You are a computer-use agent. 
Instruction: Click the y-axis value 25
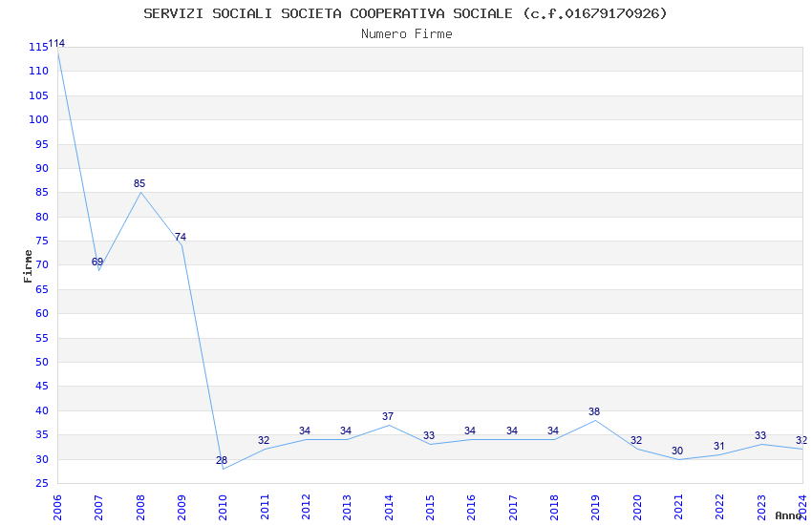(42, 484)
